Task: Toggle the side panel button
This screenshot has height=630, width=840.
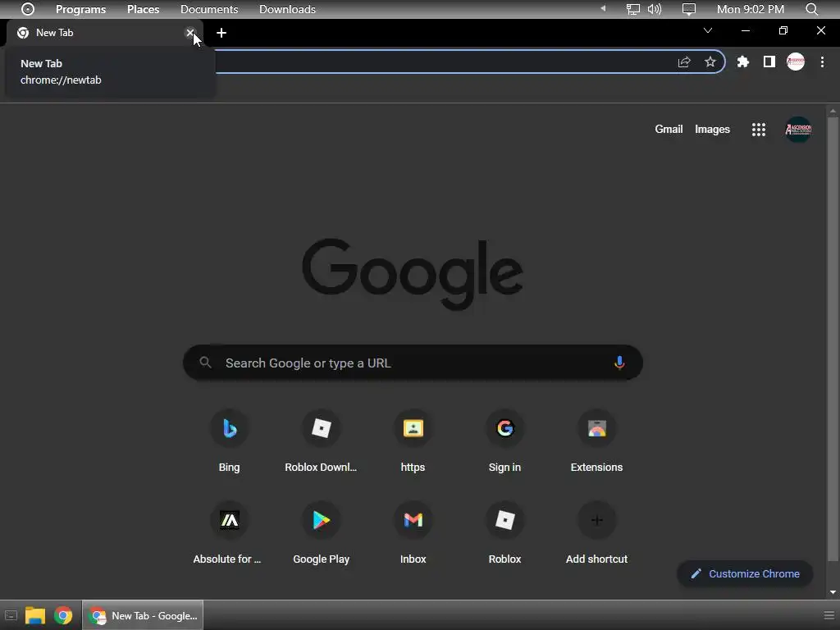Action: (x=769, y=62)
